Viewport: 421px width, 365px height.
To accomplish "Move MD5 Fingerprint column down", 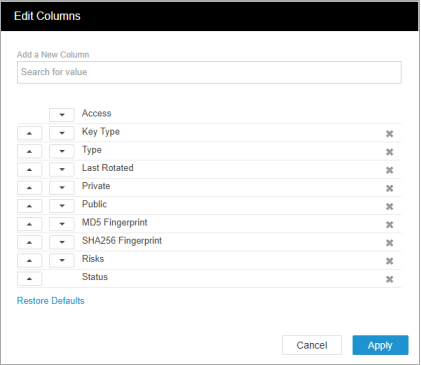I will click(x=62, y=224).
